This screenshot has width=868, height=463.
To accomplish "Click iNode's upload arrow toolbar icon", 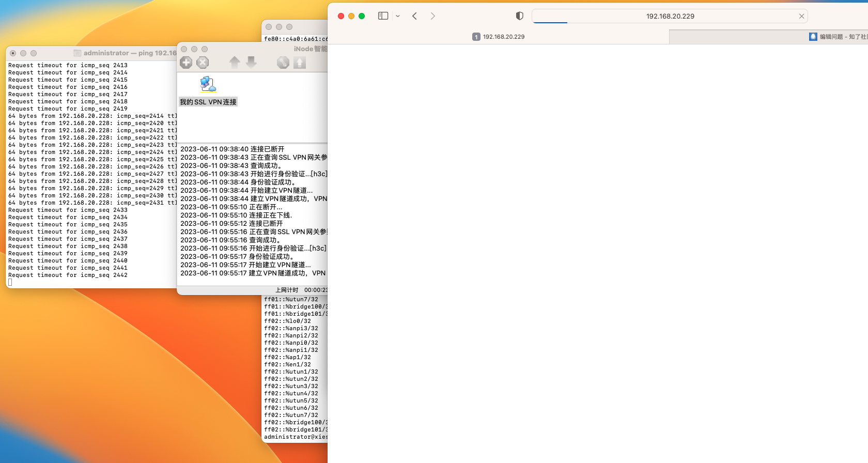I will pos(300,63).
